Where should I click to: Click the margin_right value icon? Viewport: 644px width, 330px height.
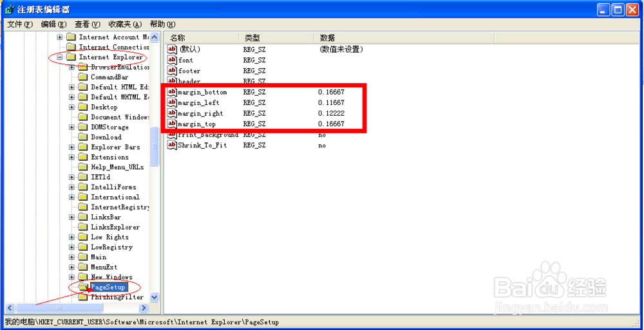click(172, 113)
